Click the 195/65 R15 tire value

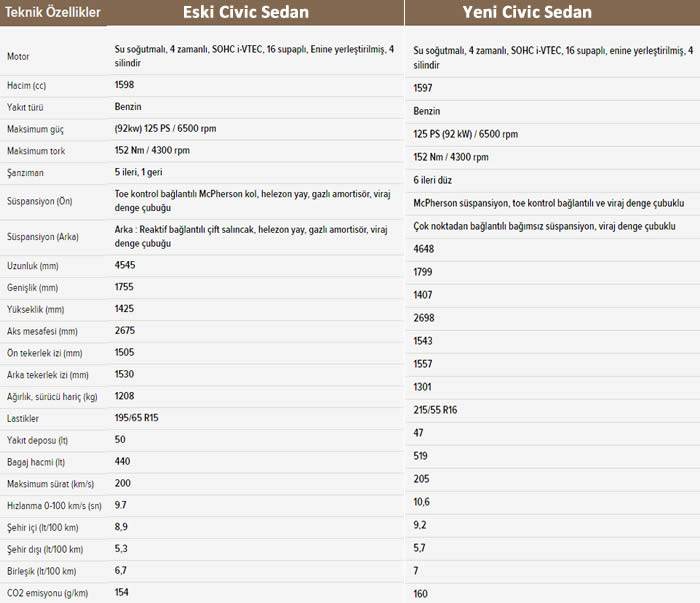136,417
